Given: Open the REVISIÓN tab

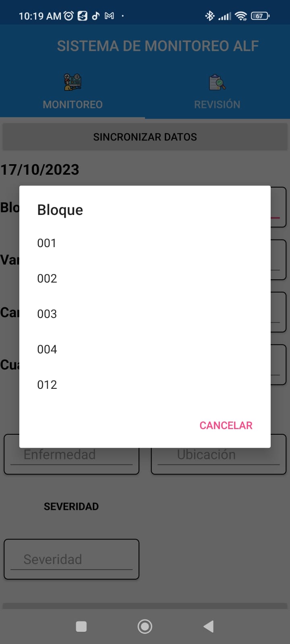Looking at the screenshot, I should (217, 104).
